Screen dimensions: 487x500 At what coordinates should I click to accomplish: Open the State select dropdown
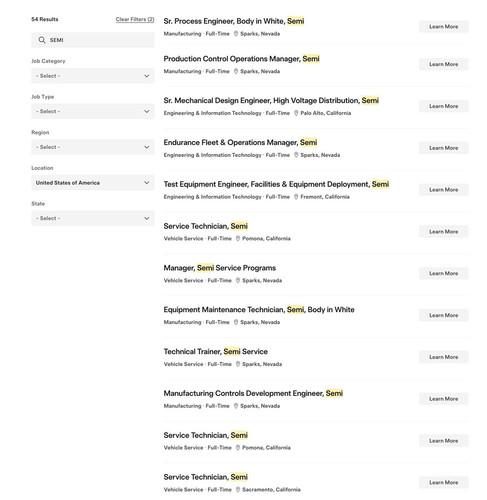pos(93,218)
